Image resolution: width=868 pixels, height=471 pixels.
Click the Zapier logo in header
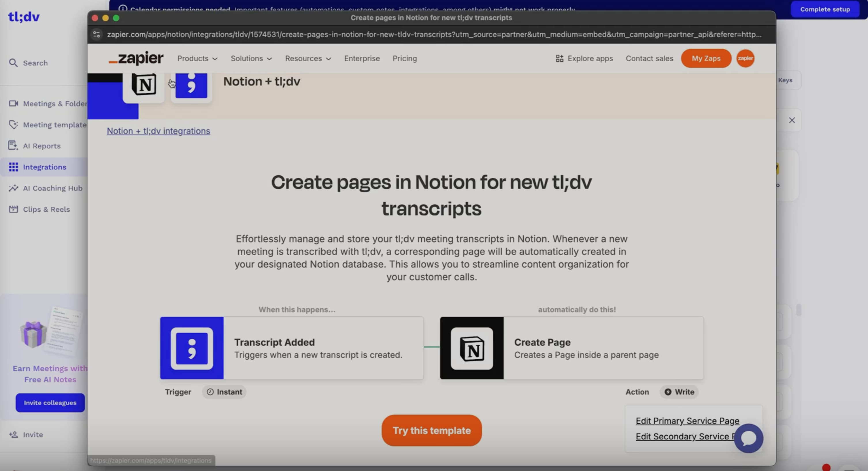(136, 58)
